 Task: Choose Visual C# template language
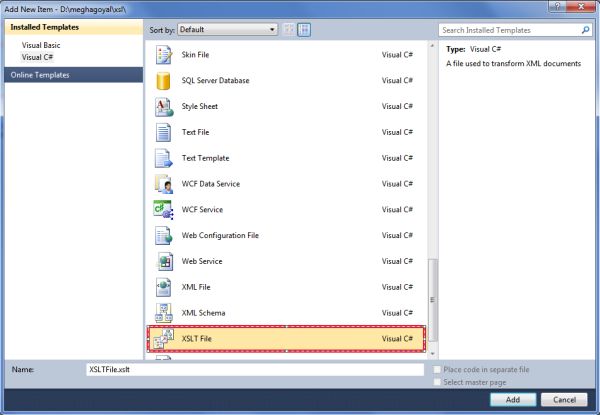(x=38, y=57)
